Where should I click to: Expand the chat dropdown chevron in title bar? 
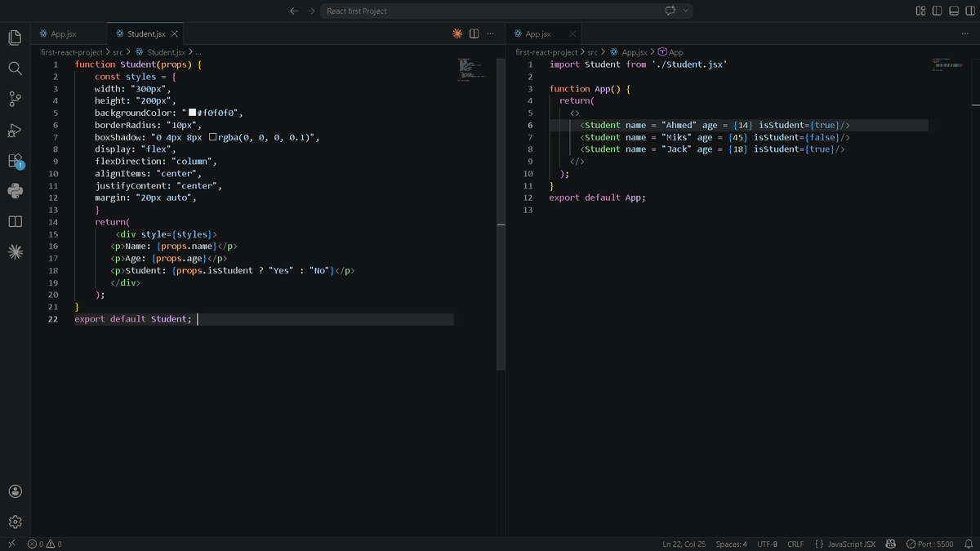(x=686, y=11)
